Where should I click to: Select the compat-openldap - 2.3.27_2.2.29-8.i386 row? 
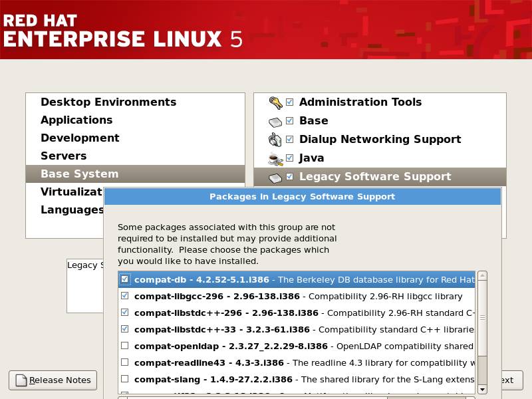(297, 346)
